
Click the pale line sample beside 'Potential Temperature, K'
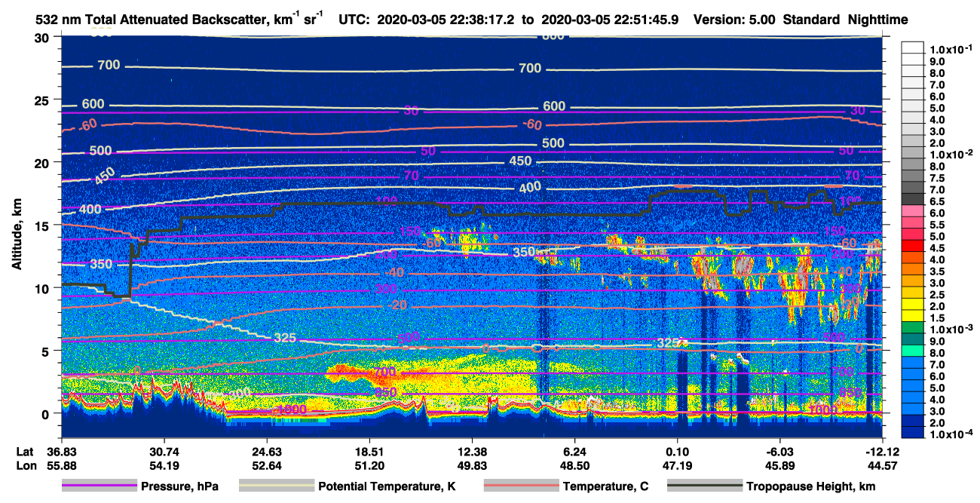coord(276,486)
